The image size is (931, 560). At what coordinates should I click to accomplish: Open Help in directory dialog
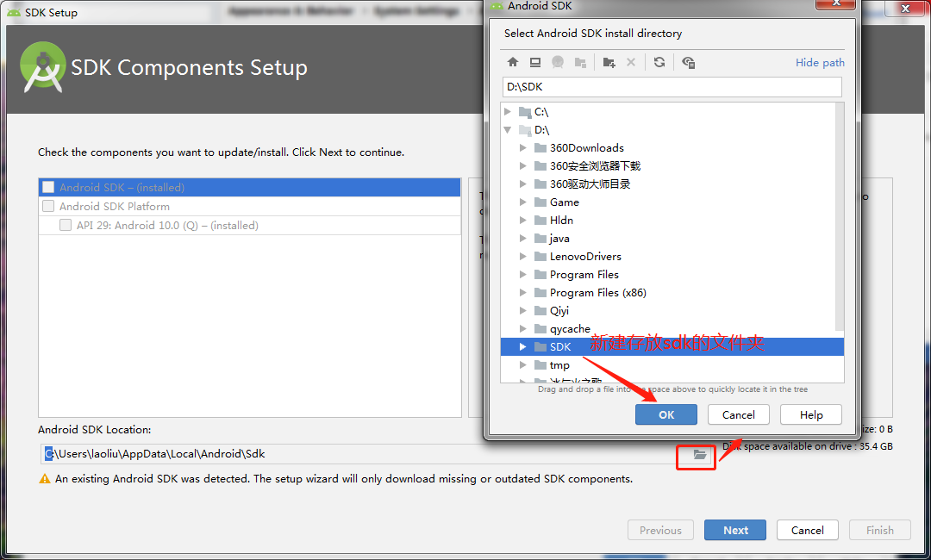coord(811,414)
